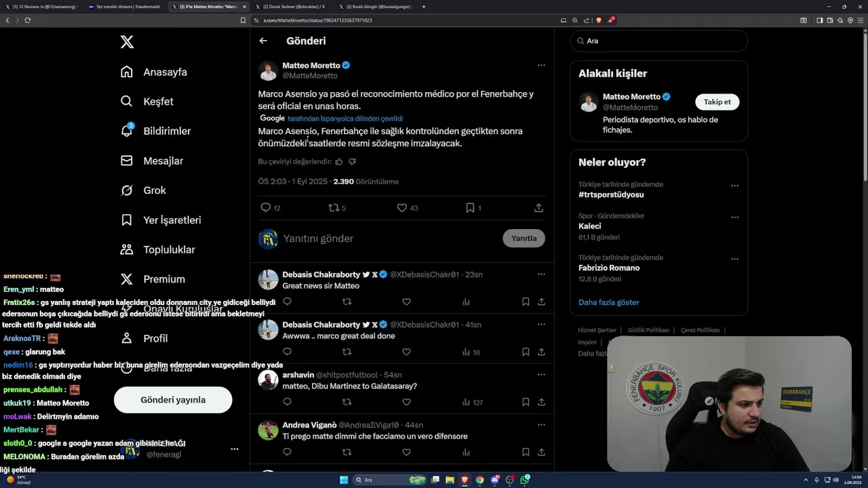The image size is (868, 488).
Task: Click the Ara search box on X
Action: point(658,41)
